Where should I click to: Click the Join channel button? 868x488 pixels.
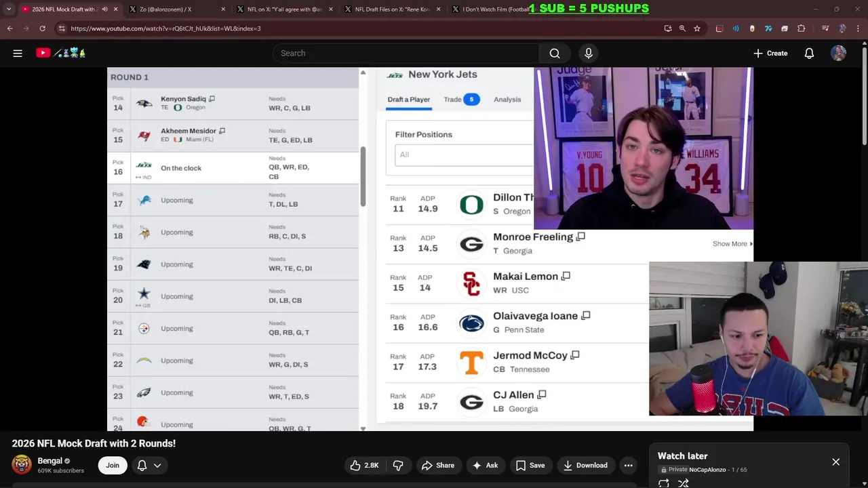pos(113,465)
